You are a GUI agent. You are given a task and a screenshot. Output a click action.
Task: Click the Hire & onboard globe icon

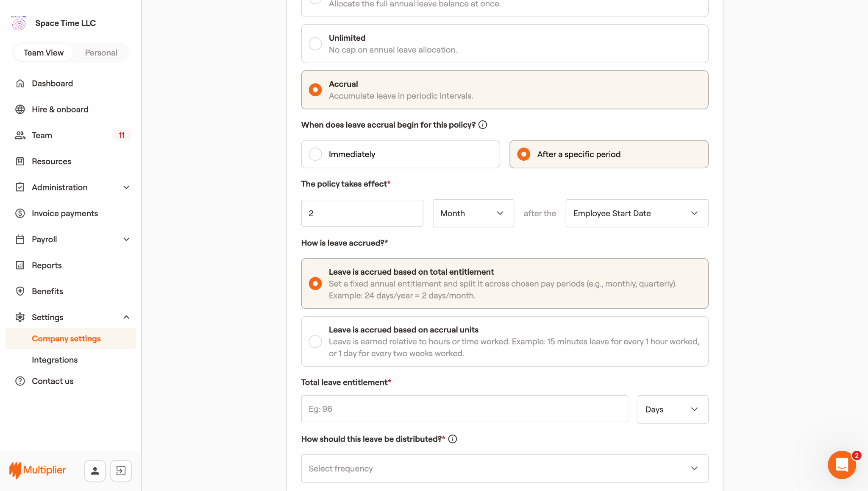[20, 109]
